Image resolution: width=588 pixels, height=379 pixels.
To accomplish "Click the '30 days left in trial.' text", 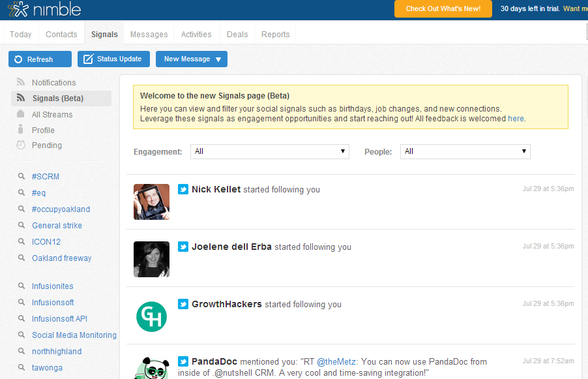I will tap(530, 8).
